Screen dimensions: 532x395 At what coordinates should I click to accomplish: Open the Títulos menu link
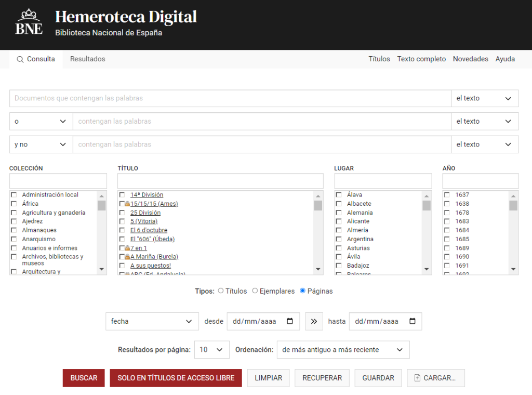(379, 59)
